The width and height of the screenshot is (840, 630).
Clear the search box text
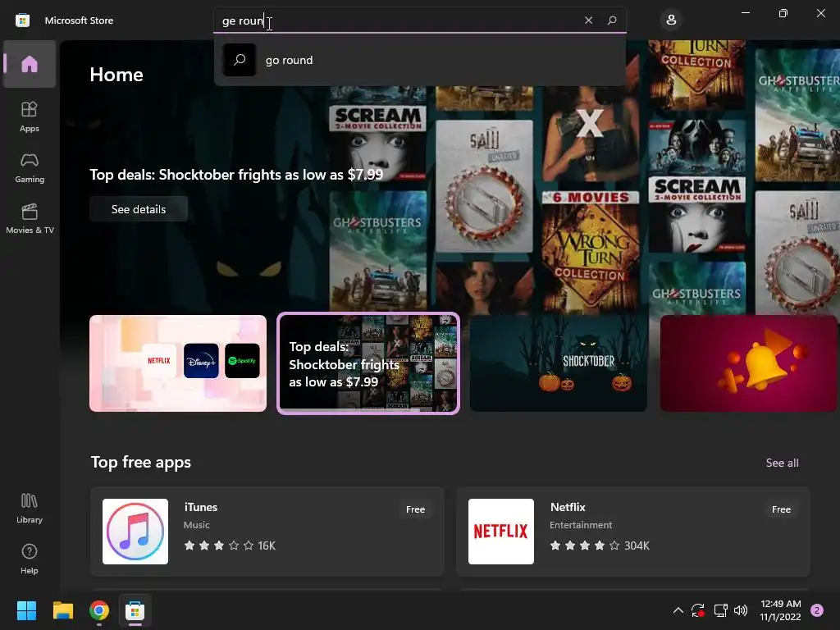588,21
